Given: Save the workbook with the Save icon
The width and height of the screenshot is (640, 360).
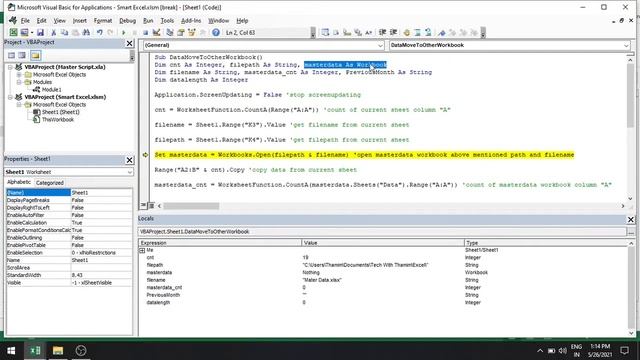Looking at the screenshot, I should tap(40, 32).
